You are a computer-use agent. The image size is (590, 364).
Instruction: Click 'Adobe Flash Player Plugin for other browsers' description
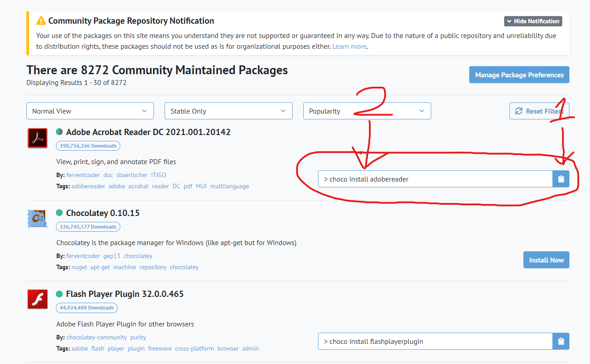tap(125, 324)
